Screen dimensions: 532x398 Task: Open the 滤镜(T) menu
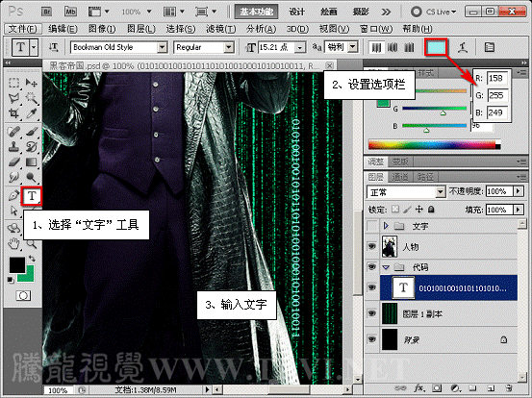[x=221, y=29]
